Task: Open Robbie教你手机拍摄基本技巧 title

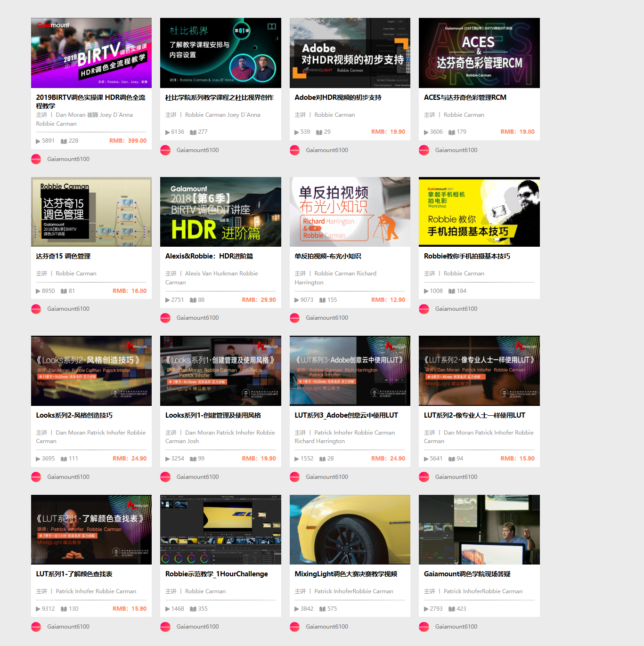Action: (467, 256)
